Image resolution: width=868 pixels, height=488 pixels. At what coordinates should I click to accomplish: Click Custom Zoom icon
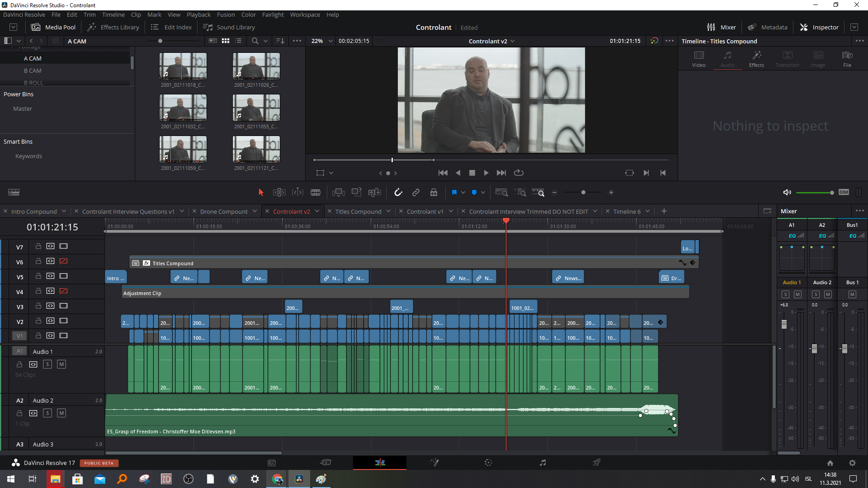pyautogui.click(x=538, y=192)
